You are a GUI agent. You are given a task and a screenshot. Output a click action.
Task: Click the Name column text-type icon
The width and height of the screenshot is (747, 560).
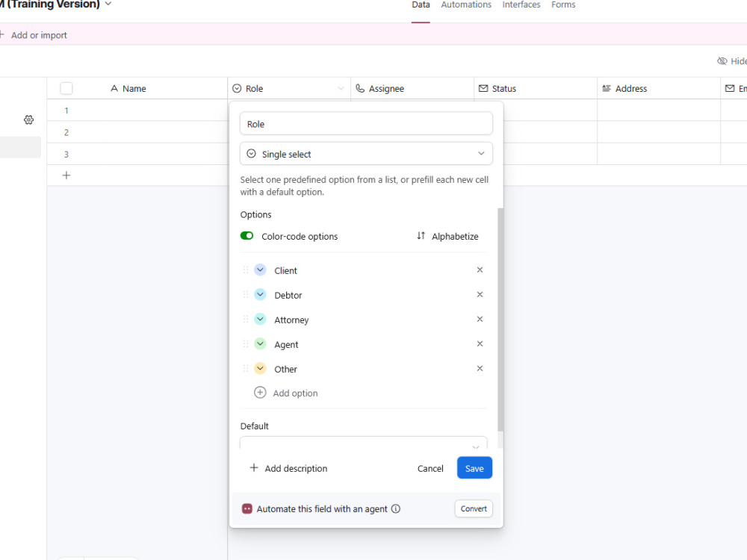pos(114,89)
